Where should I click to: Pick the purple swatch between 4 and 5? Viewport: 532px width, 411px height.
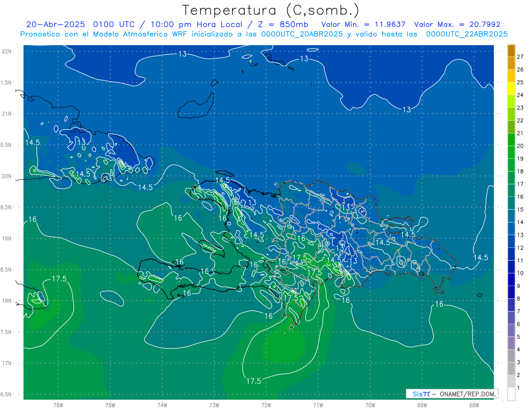tap(511, 343)
